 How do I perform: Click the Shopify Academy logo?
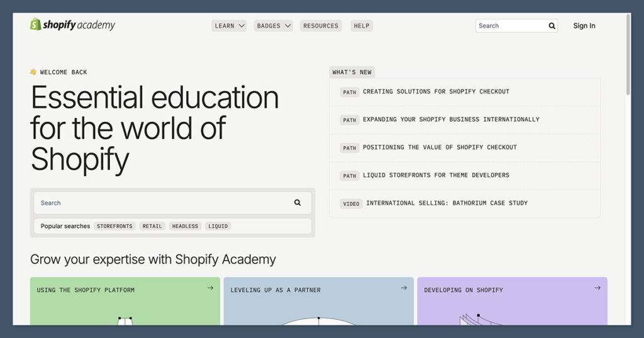72,25
